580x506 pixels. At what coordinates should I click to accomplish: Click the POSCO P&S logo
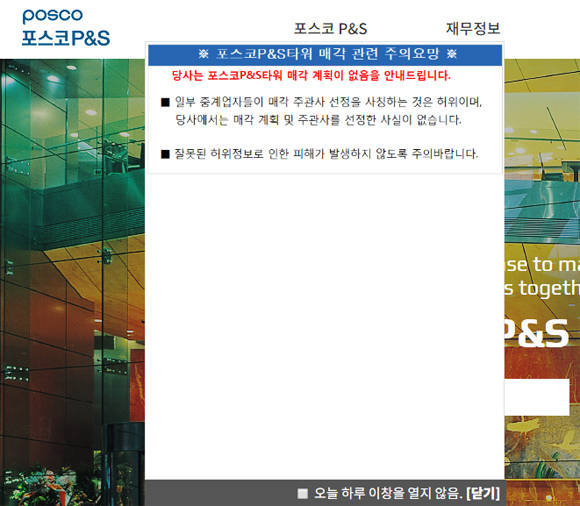(x=66, y=27)
